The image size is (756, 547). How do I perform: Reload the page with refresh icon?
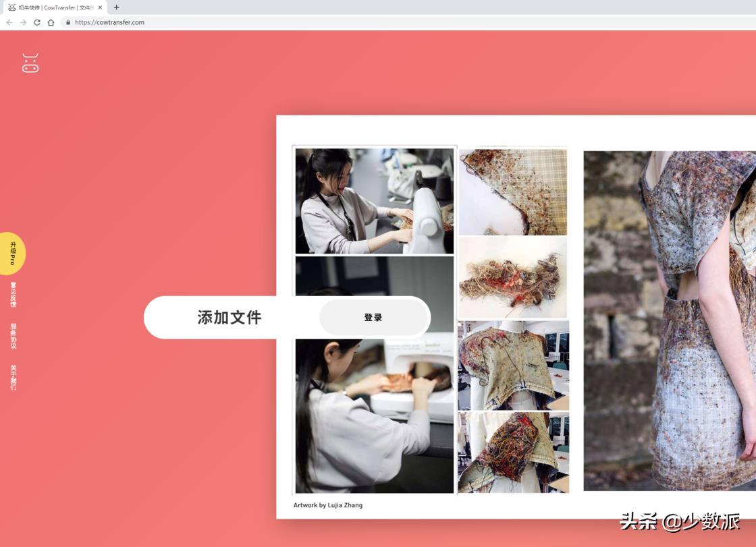[x=37, y=22]
